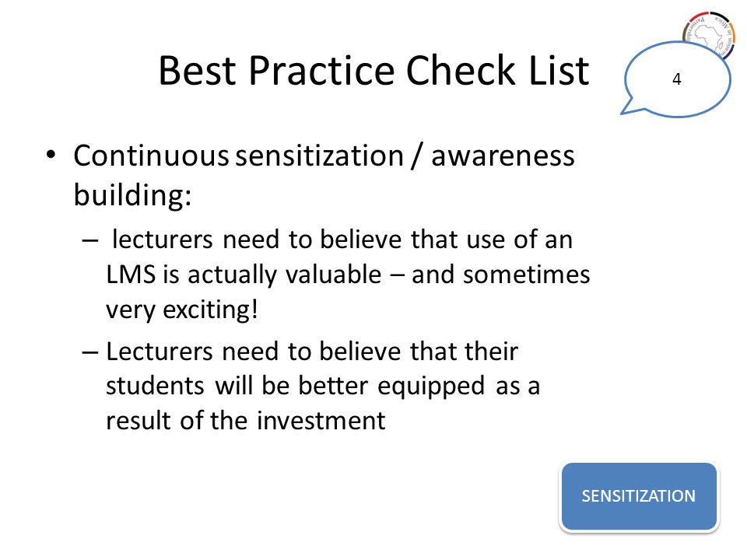Click the word 'students' in the second sub-bullet
The image size is (747, 560).
pos(155,386)
